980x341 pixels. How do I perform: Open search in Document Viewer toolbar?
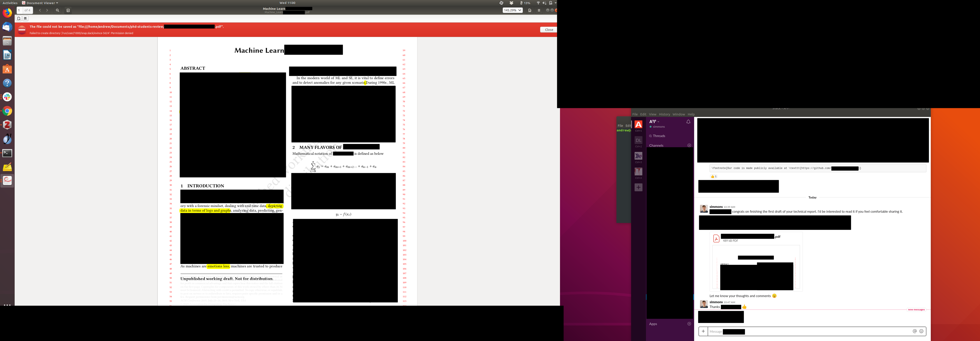click(58, 10)
